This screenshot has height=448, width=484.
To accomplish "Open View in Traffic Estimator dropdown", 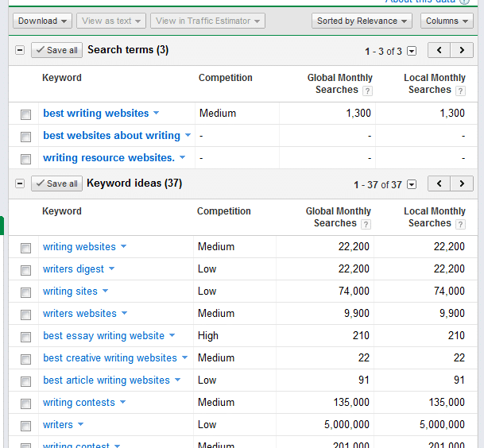I will click(207, 21).
